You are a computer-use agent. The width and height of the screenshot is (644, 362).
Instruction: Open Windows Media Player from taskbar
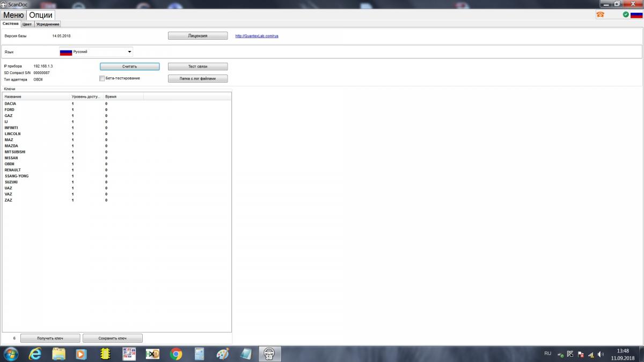[81, 354]
